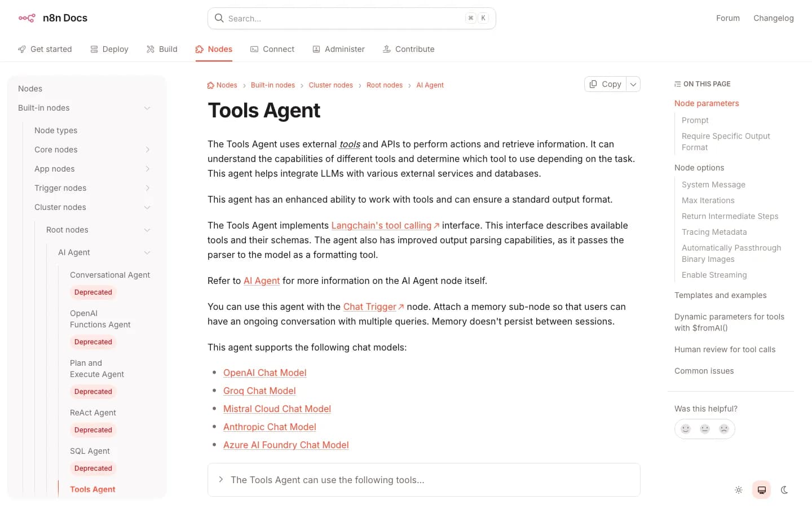Image resolution: width=812 pixels, height=508 pixels.
Task: Expand Trigger nodes in sidebar
Action: (x=147, y=188)
